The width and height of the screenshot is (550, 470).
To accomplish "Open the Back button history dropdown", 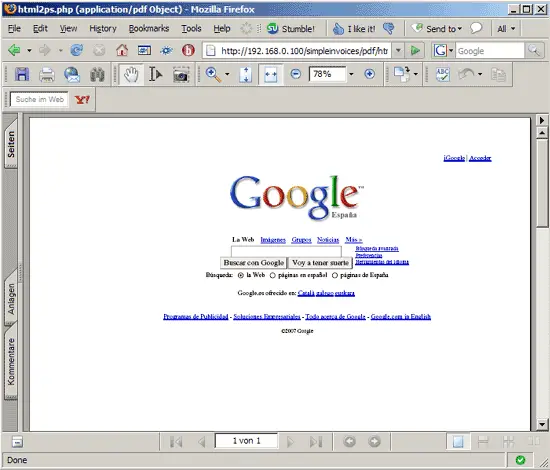I will (29, 51).
